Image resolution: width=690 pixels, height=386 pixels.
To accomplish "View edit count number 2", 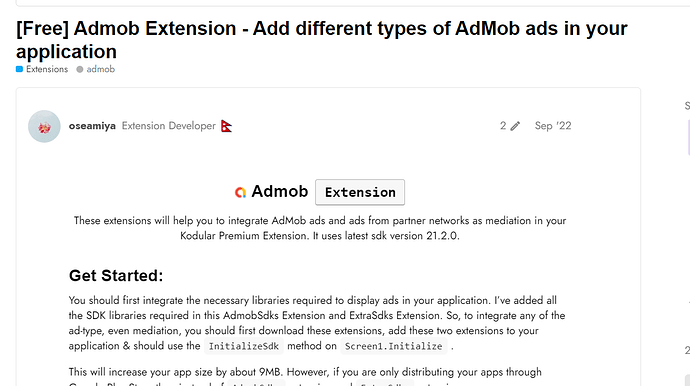I will point(503,126).
